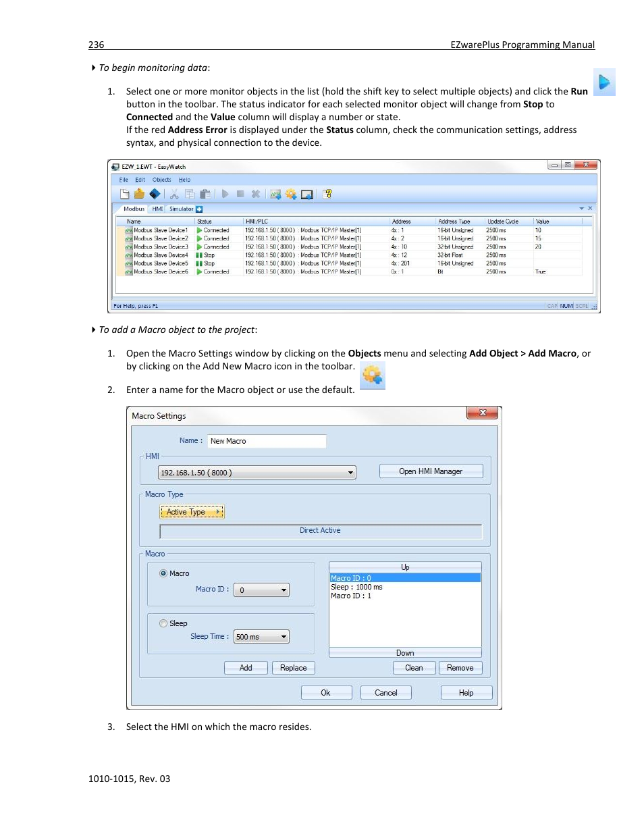Viewport: 644px width, 834px height.
Task: Switch to the HMI tab
Action: click(x=157, y=209)
